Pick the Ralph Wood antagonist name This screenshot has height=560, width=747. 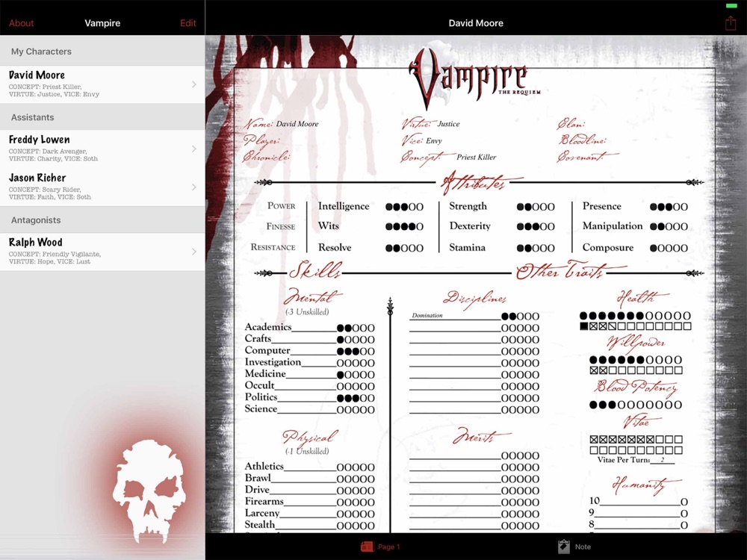coord(35,242)
